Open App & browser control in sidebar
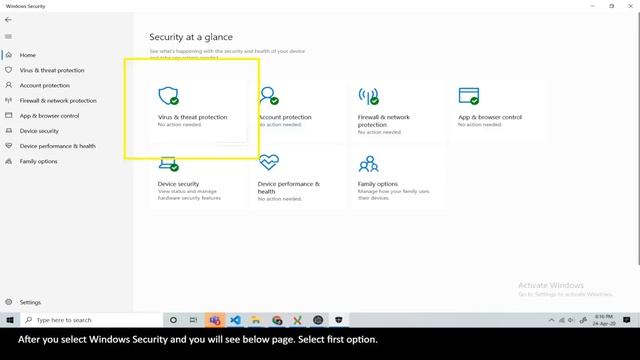This screenshot has width=640, height=360. click(49, 116)
